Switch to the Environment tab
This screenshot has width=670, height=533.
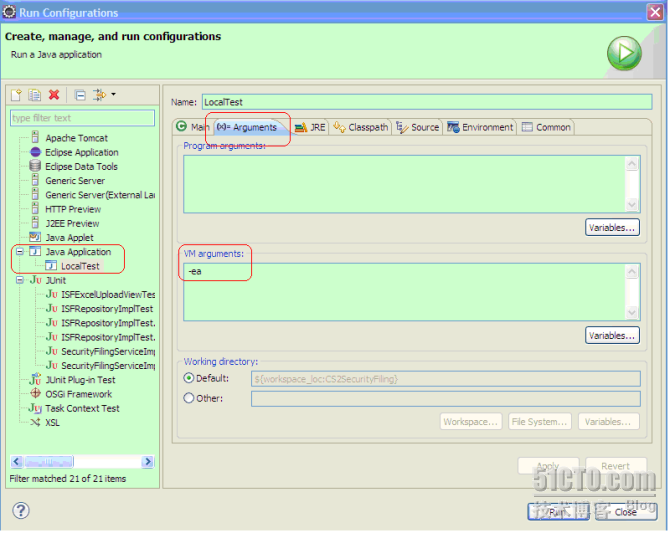(x=480, y=127)
